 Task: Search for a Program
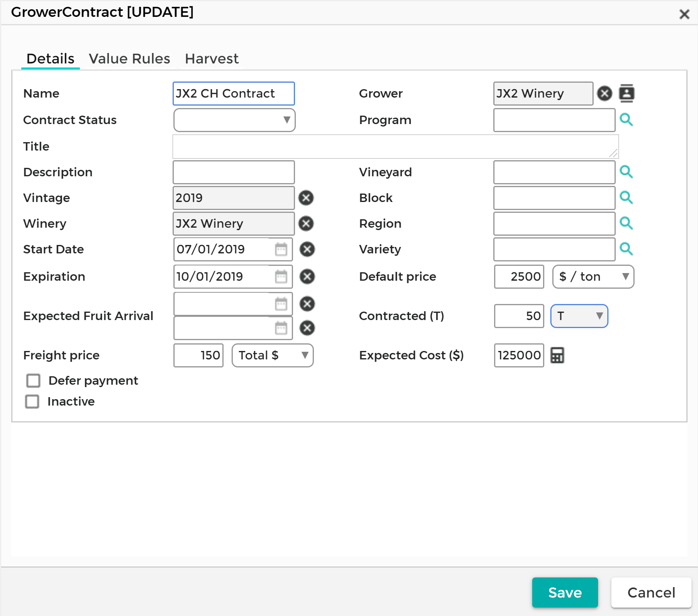click(626, 120)
